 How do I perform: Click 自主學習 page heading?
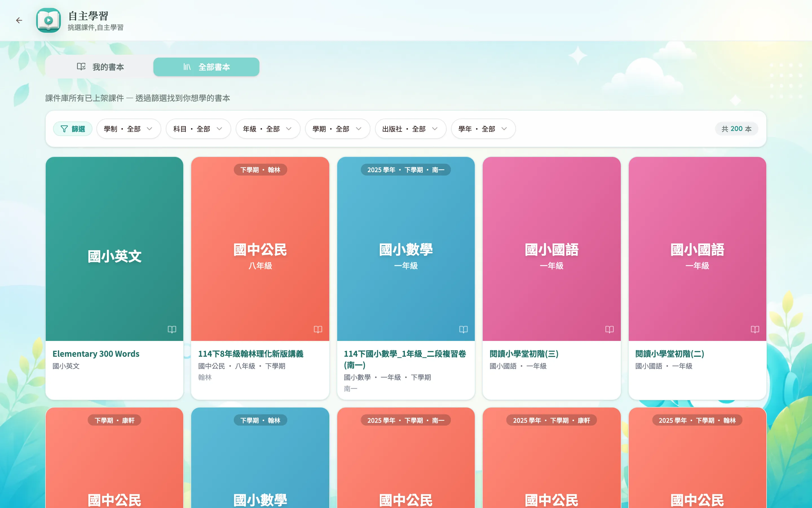point(88,16)
